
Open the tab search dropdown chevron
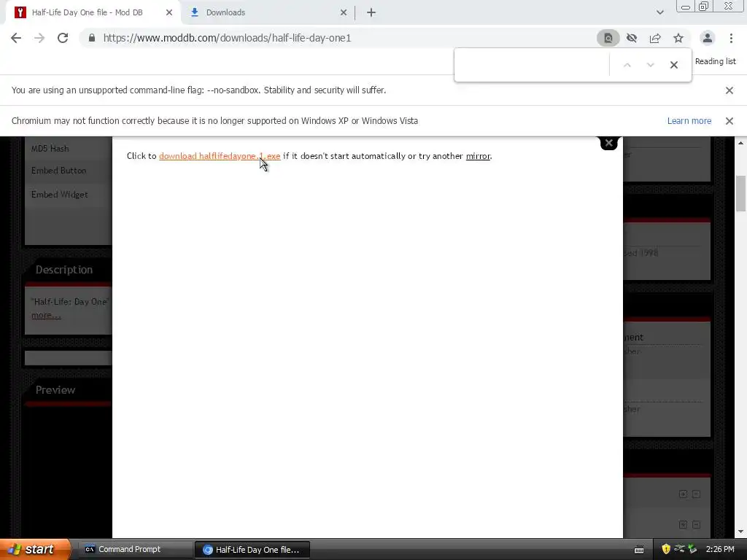[659, 12]
